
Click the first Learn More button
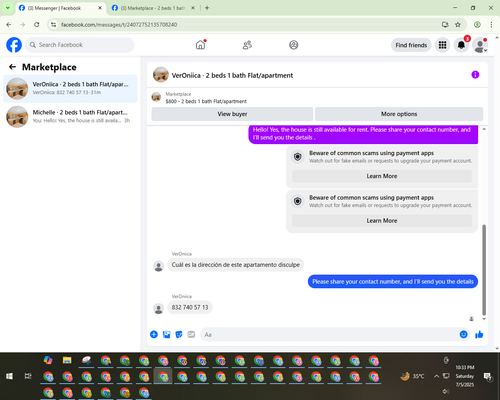click(382, 176)
